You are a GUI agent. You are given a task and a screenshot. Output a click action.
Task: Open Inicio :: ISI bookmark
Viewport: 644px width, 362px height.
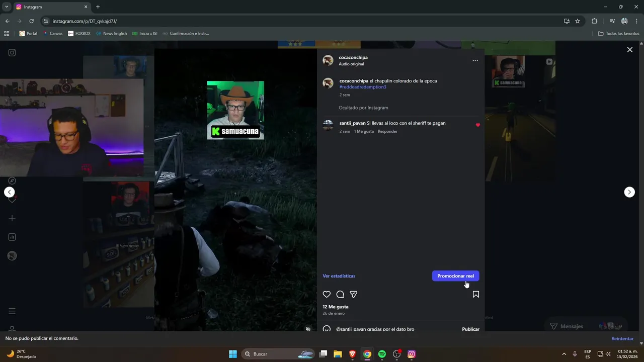(x=145, y=34)
